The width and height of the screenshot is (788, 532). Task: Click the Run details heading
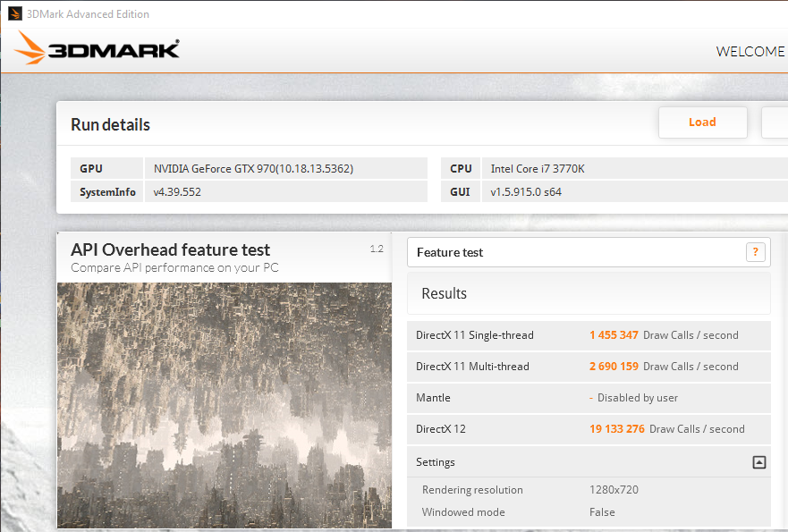tap(110, 124)
